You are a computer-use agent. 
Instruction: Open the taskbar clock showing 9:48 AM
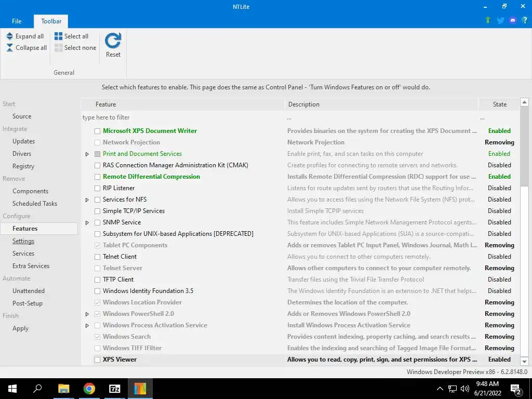pos(487,389)
